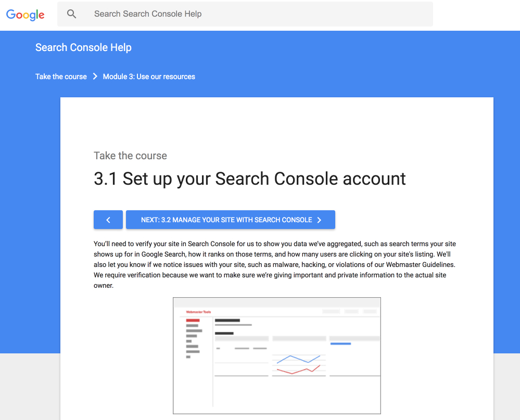Viewport: 520px width, 420px height.
Task: Click the magnifying glass search icon
Action: pyautogui.click(x=71, y=14)
